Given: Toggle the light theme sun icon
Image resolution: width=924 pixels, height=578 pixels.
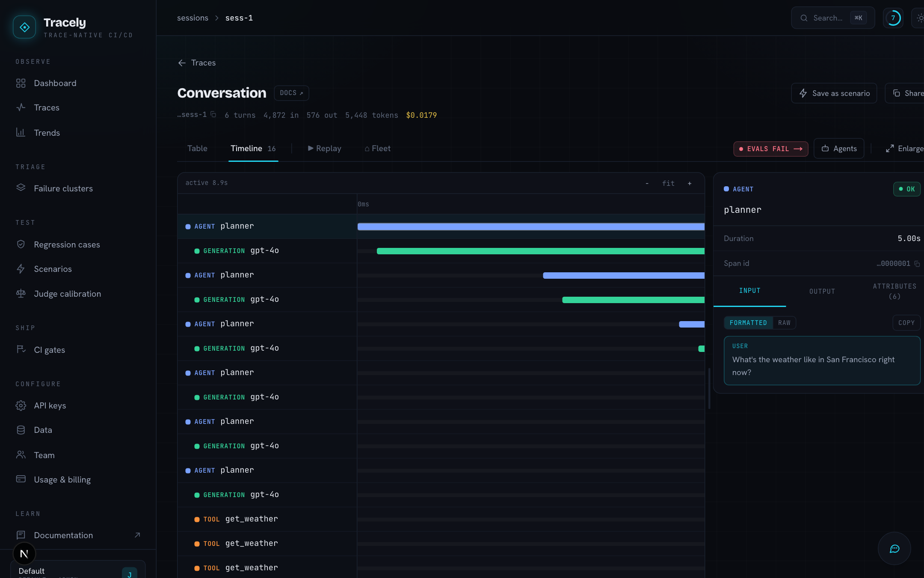Looking at the screenshot, I should (x=920, y=18).
